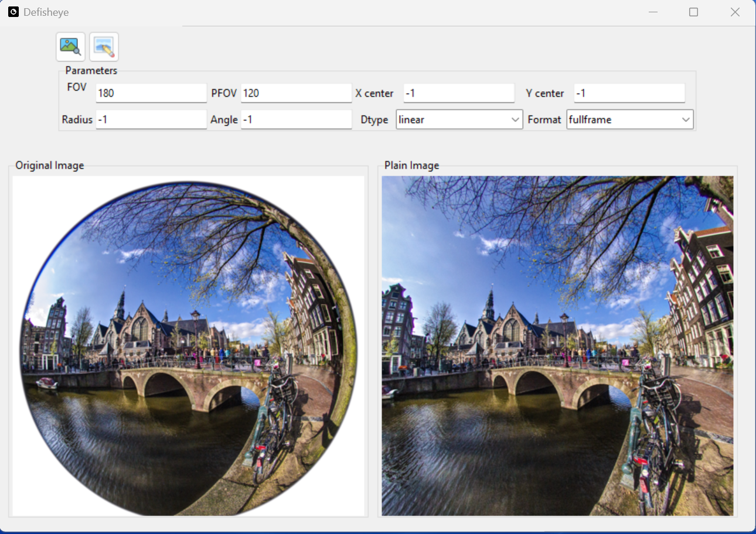This screenshot has width=756, height=534.
Task: Open the Dtype dropdown set to linear
Action: [x=459, y=119]
